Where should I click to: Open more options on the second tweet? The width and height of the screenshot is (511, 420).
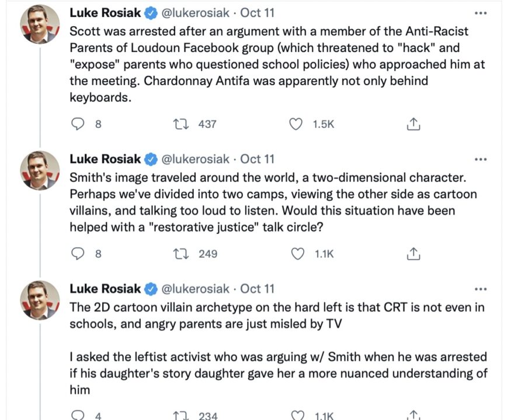[x=480, y=159]
